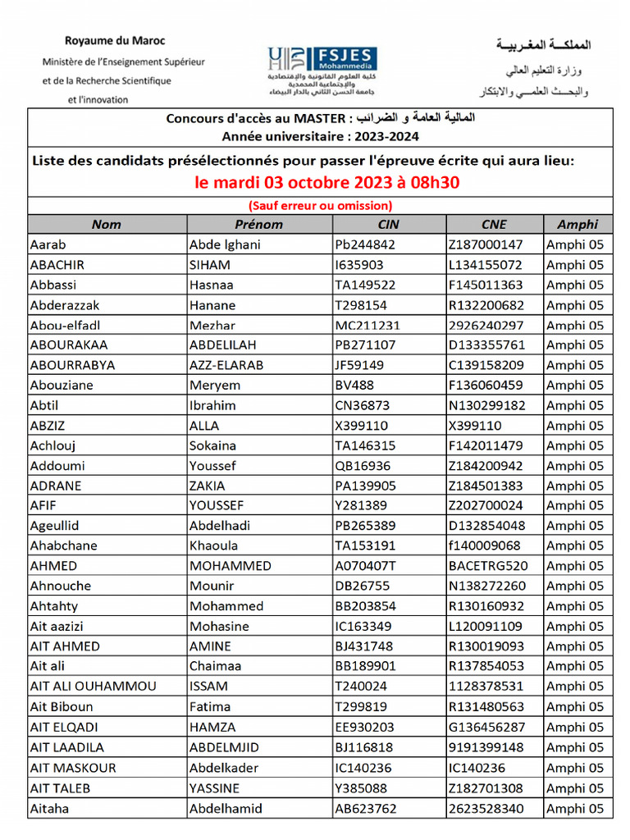
Task: Click the Concours d'accès au MASTER title
Action: point(321,118)
